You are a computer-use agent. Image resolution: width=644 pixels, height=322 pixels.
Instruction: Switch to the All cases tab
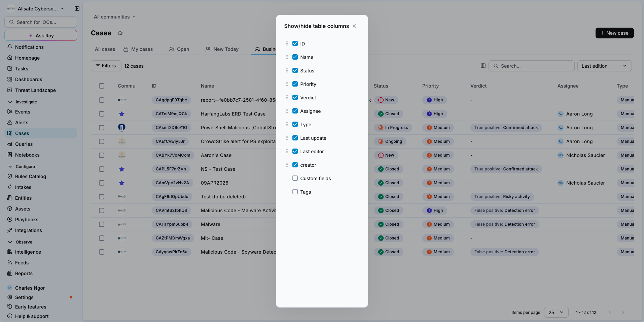pyautogui.click(x=105, y=49)
